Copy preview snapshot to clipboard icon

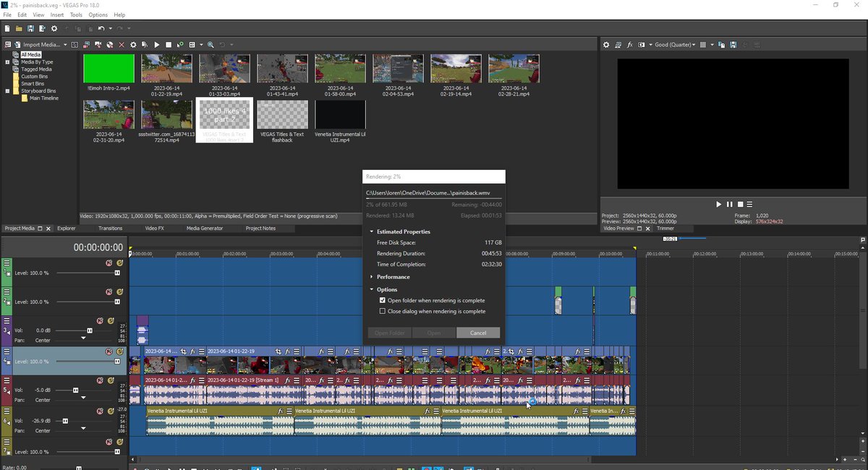[721, 45]
